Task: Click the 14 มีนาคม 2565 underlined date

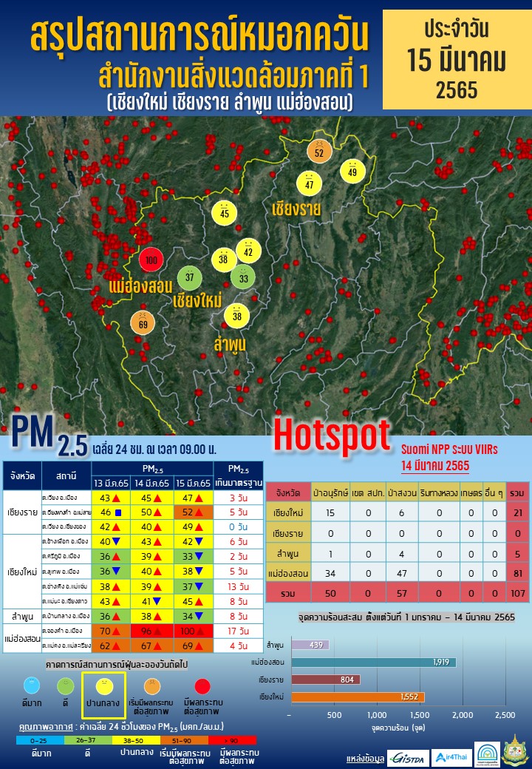Action: click(x=434, y=466)
